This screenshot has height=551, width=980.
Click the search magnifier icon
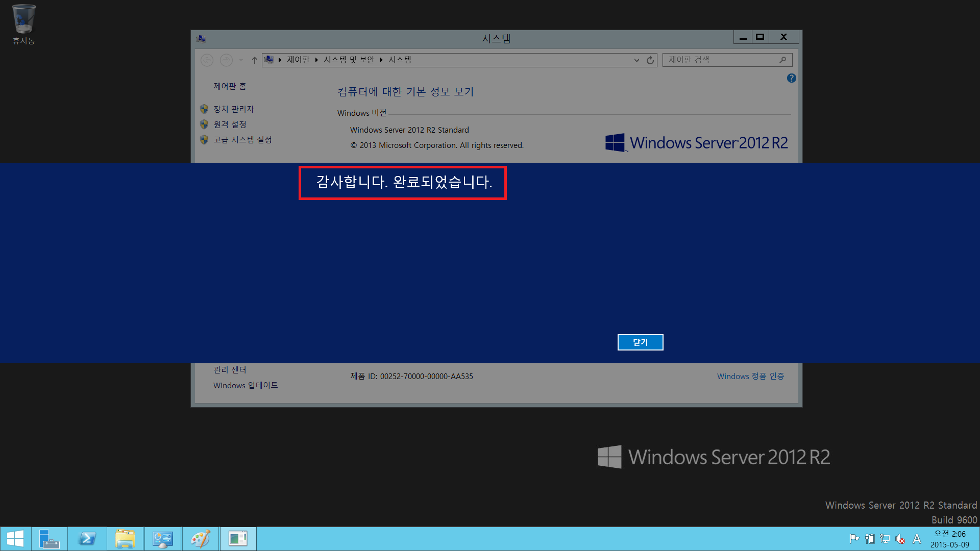[782, 60]
